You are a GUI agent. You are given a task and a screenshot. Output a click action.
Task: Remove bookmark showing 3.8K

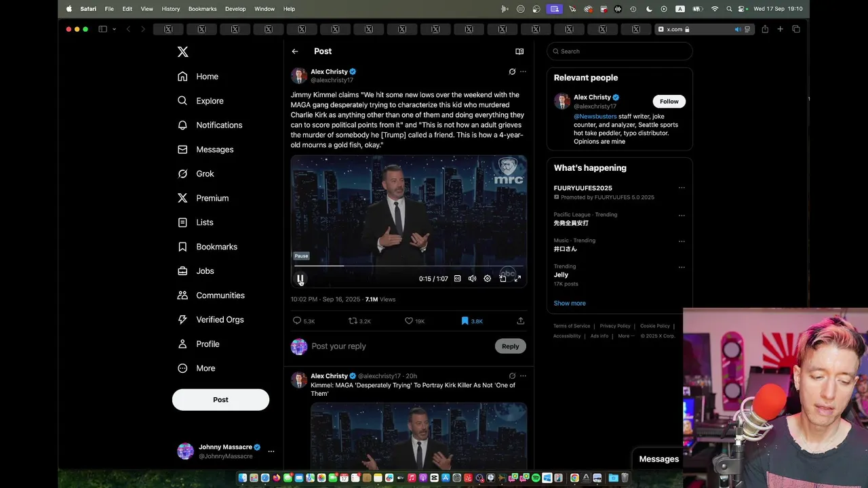pyautogui.click(x=472, y=321)
